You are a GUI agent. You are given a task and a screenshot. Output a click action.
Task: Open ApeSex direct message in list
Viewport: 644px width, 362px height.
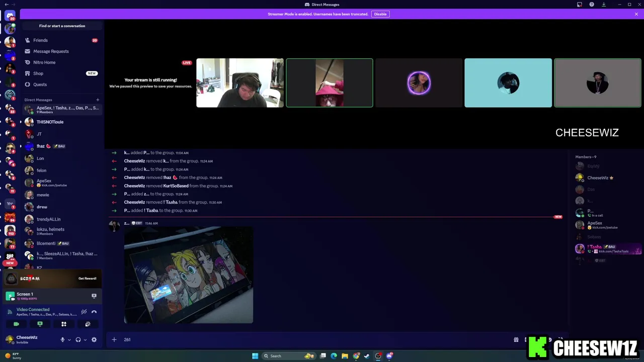pyautogui.click(x=62, y=183)
